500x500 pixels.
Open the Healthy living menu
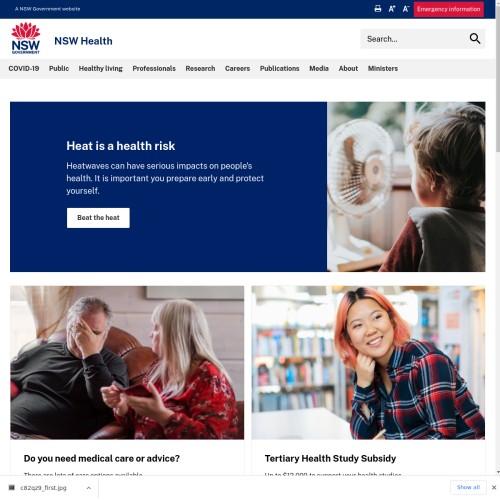(x=101, y=68)
